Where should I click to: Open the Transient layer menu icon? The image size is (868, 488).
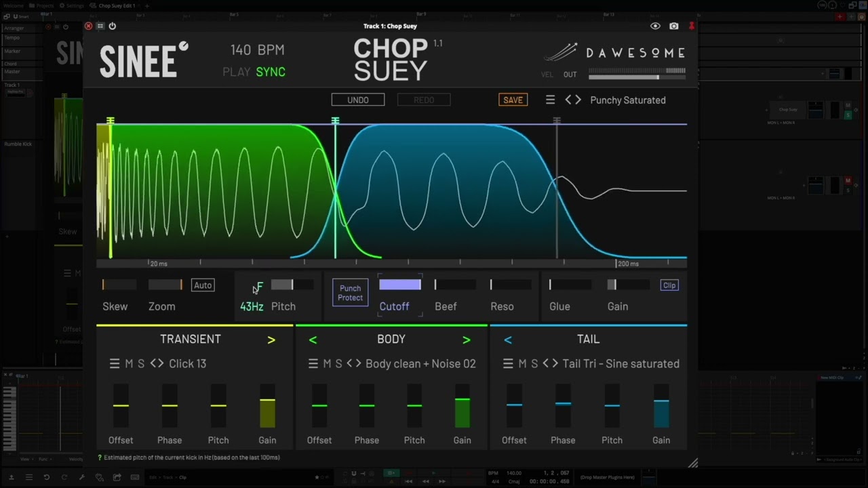115,364
